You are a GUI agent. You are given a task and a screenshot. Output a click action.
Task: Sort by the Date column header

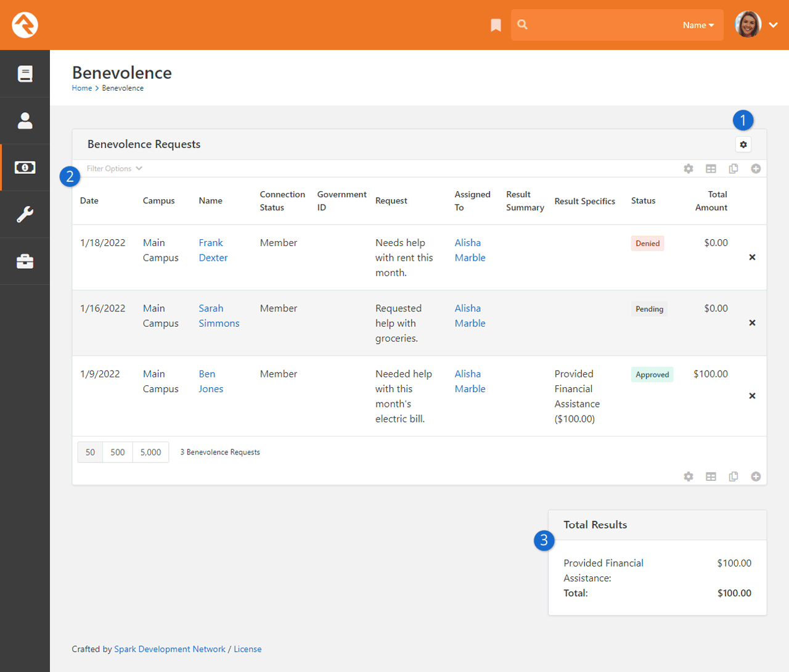89,201
